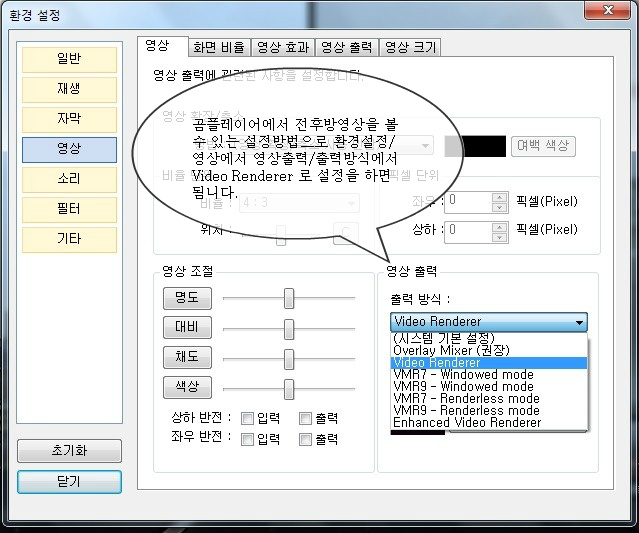
Task: Choose VMR9 - Windowed mode
Action: [489, 387]
